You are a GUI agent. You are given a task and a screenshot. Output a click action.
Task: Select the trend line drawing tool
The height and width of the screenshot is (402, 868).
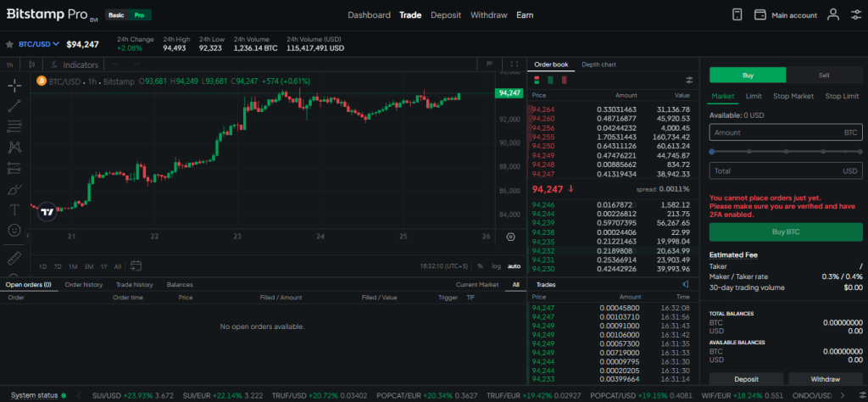coord(15,106)
